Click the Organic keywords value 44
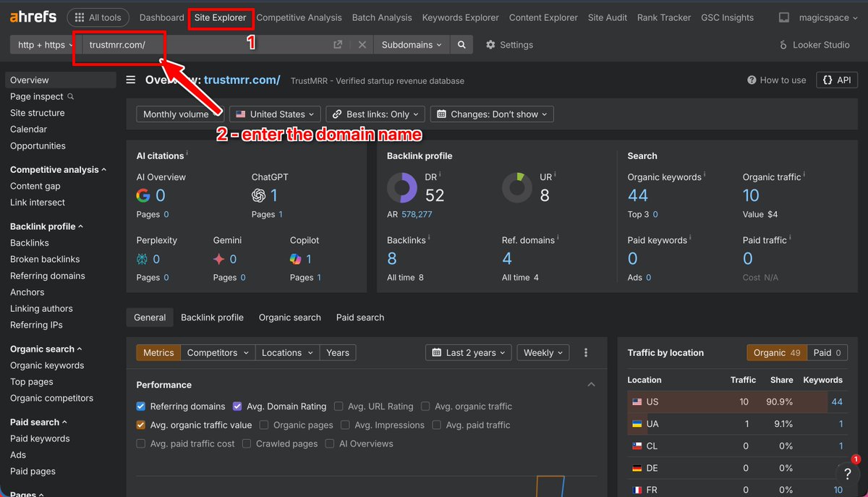The height and width of the screenshot is (497, 868). click(x=638, y=195)
